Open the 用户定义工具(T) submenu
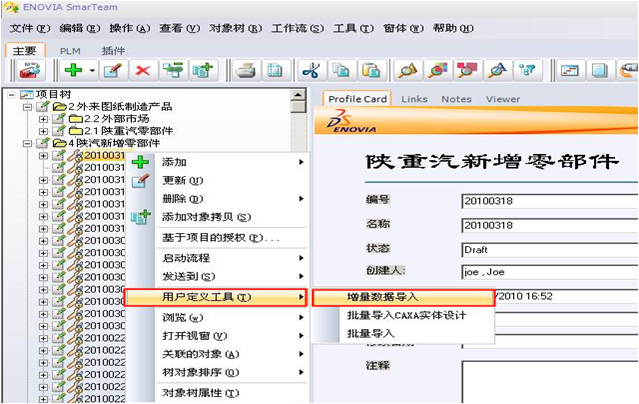This screenshot has height=404, width=639. click(x=215, y=297)
